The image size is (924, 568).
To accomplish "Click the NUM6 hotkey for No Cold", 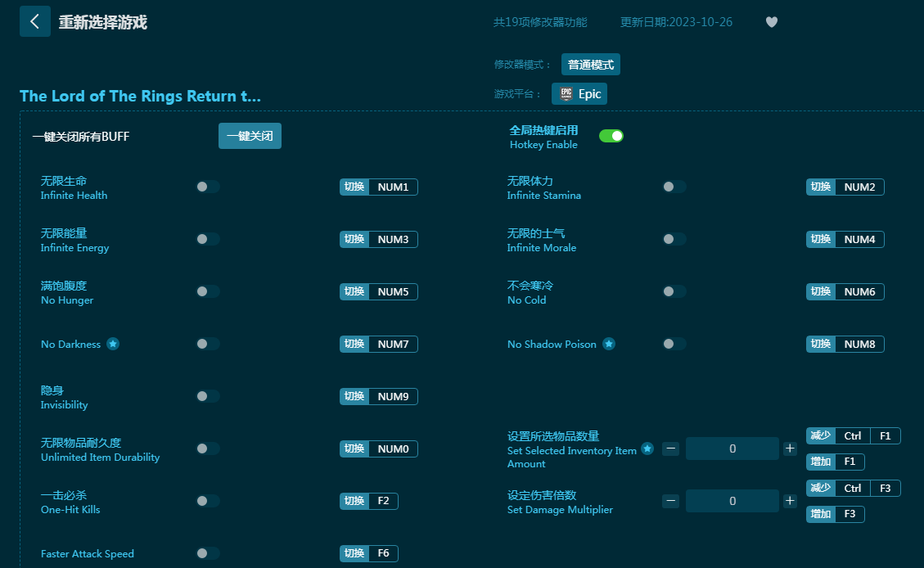I will (845, 291).
